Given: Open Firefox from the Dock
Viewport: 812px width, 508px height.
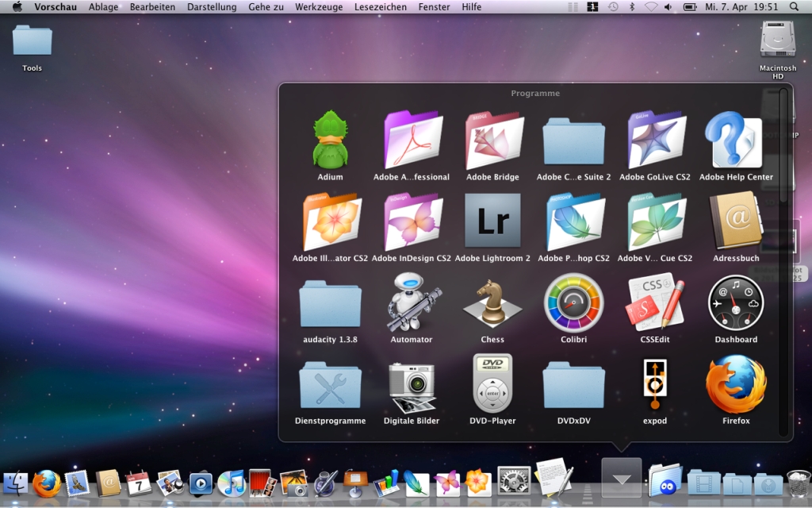Looking at the screenshot, I should 46,483.
